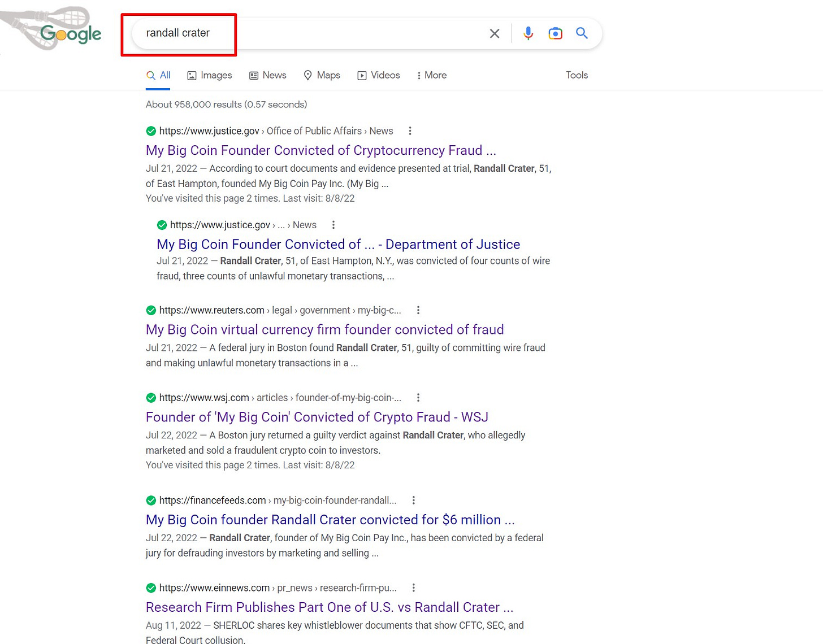Switch to the News tab
Viewport: 823px width, 644px height.
(268, 75)
